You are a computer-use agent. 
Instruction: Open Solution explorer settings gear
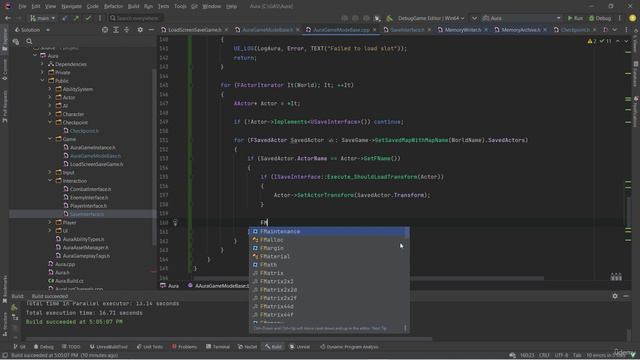click(x=140, y=30)
